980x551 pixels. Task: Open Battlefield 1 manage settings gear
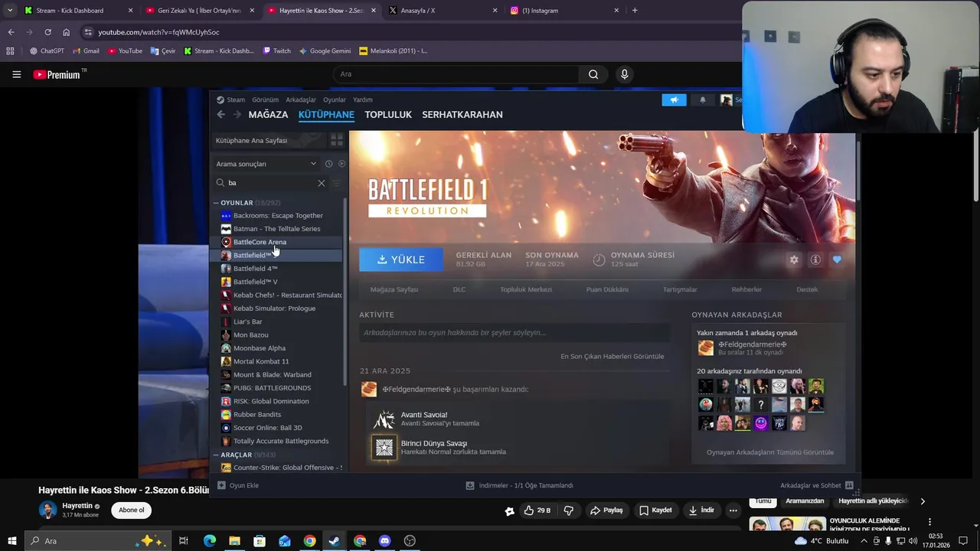pyautogui.click(x=794, y=259)
